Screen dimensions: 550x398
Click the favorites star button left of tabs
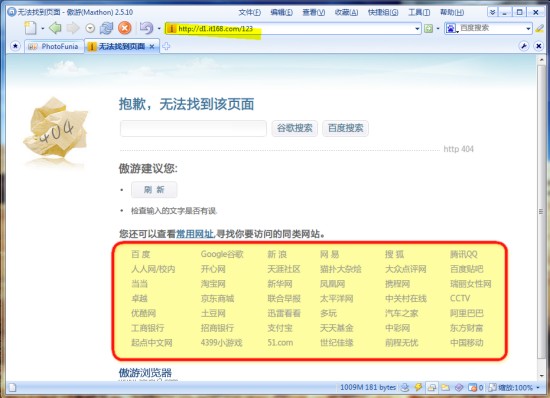pos(15,46)
